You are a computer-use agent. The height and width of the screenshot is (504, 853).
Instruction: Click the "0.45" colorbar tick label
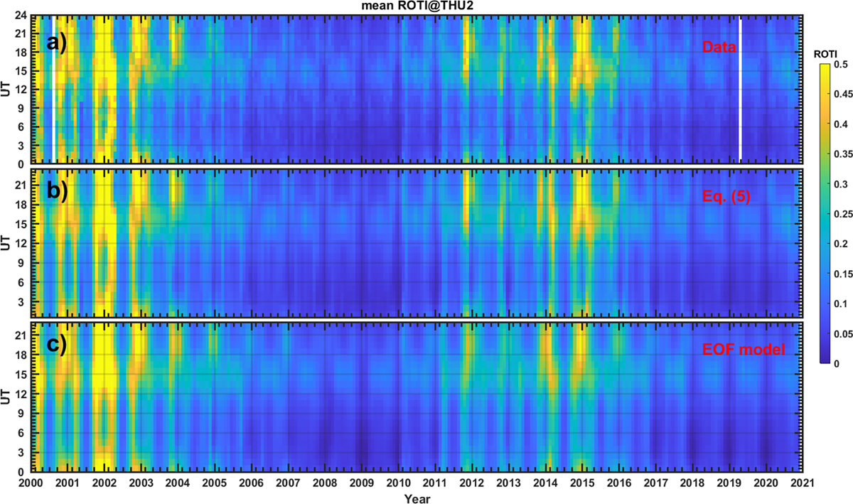pos(842,95)
